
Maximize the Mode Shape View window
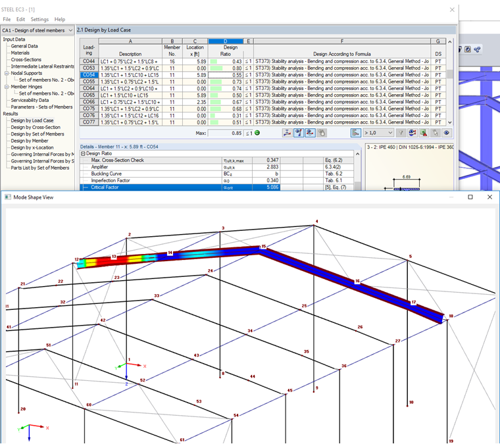[470, 197]
